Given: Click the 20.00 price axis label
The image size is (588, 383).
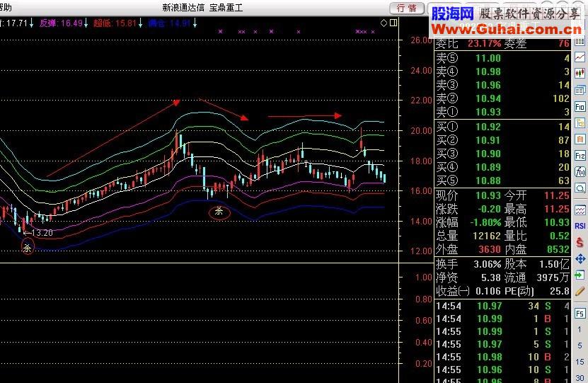Looking at the screenshot, I should 421,131.
